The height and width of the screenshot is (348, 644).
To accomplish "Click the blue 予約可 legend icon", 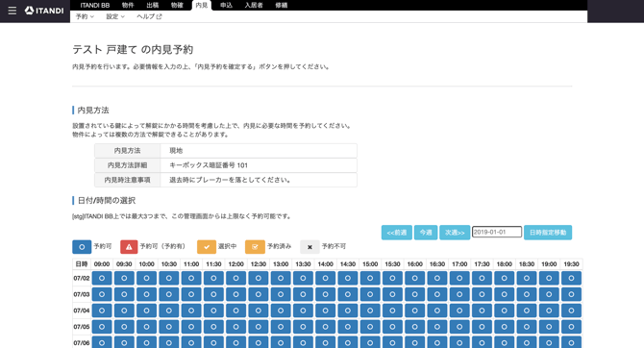I will tap(82, 247).
